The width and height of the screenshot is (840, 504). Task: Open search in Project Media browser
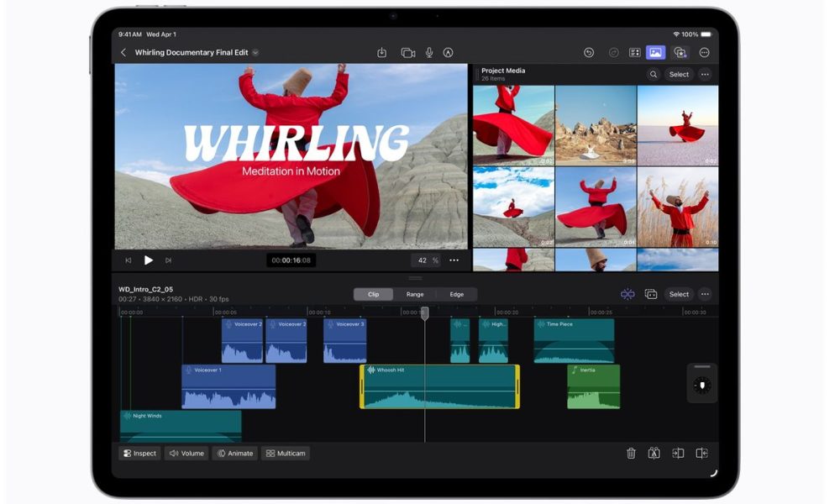coord(654,74)
